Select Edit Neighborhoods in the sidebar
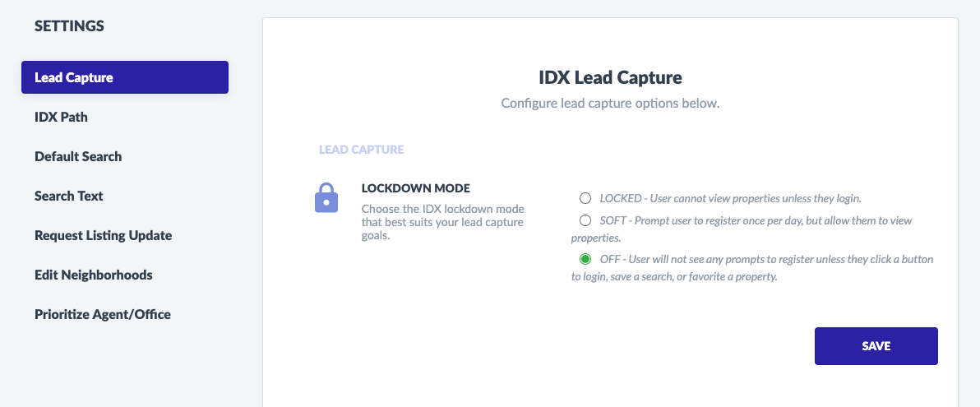The width and height of the screenshot is (980, 407). [x=93, y=275]
